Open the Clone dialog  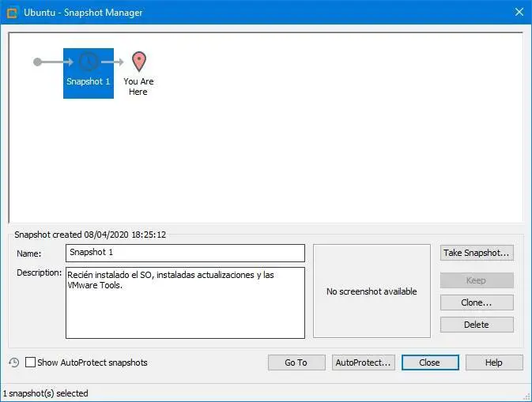[477, 302]
